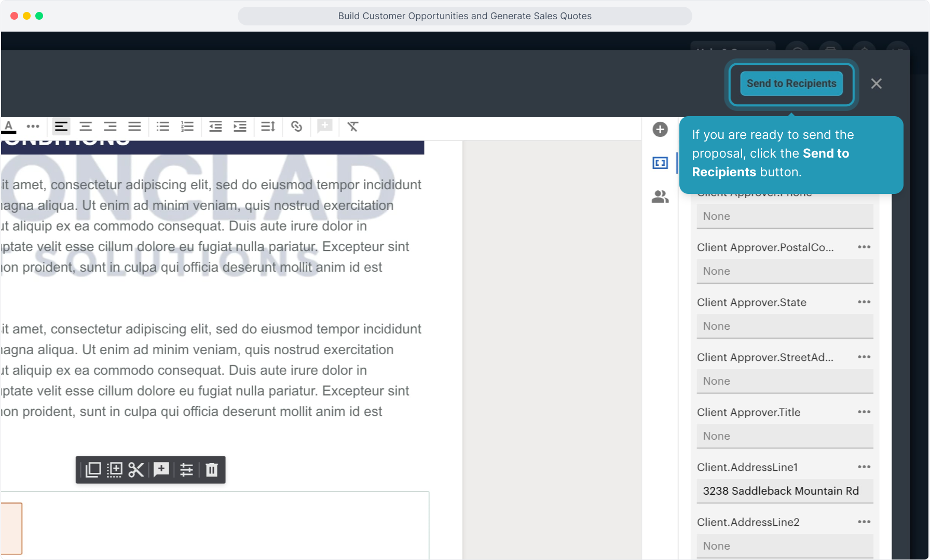Viewport: 930px width, 560px height.
Task: Click the 'Client Approver.State' variable label
Action: point(751,302)
